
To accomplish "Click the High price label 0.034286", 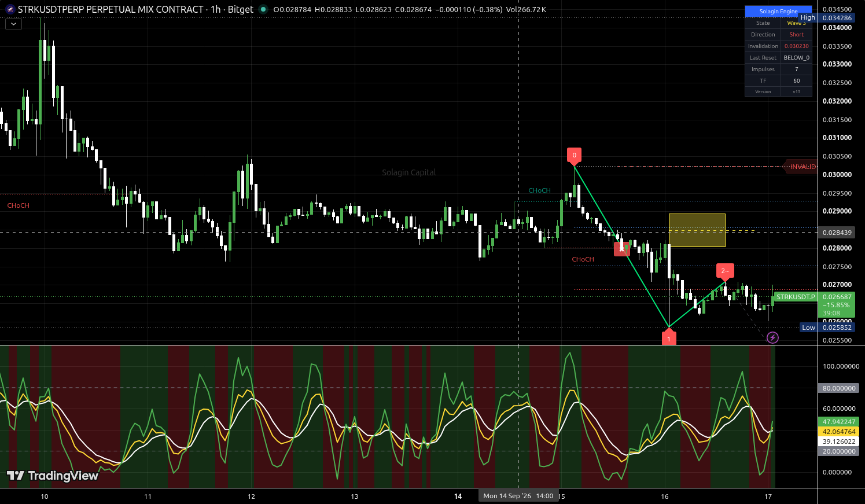I will coord(837,18).
